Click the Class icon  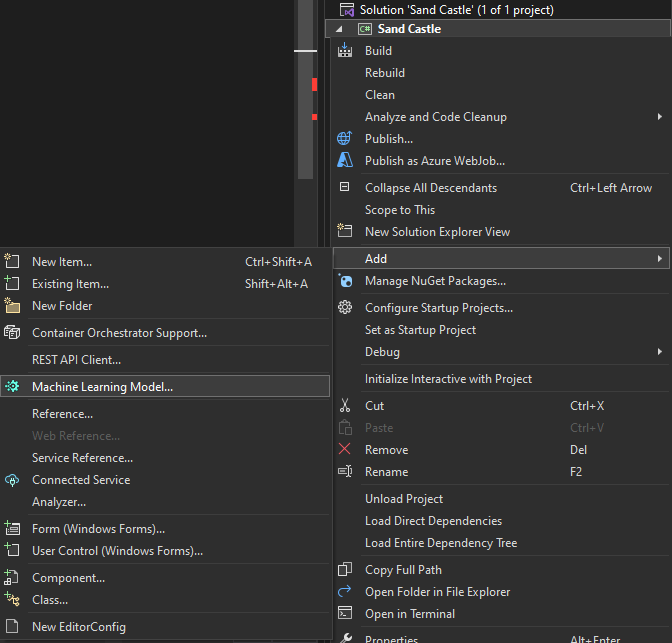pyautogui.click(x=12, y=599)
